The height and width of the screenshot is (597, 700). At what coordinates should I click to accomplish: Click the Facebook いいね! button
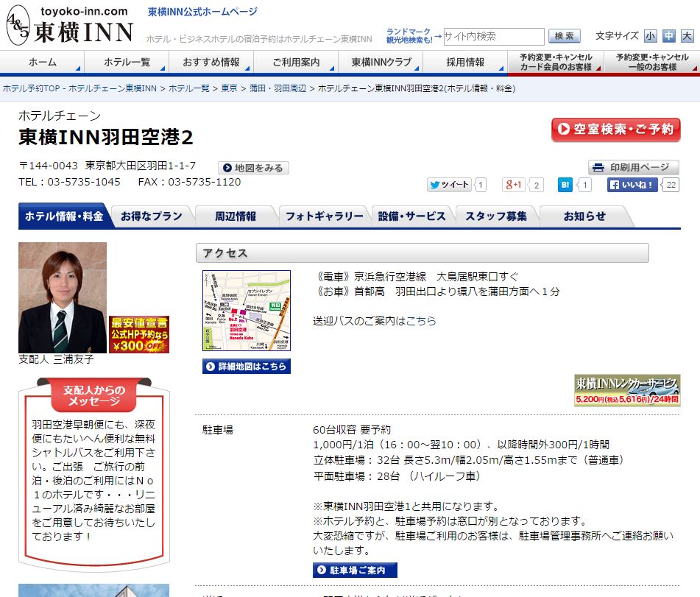[632, 185]
